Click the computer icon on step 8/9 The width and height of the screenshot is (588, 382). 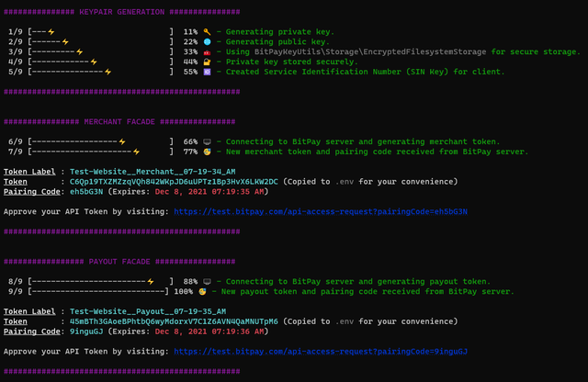[207, 282]
